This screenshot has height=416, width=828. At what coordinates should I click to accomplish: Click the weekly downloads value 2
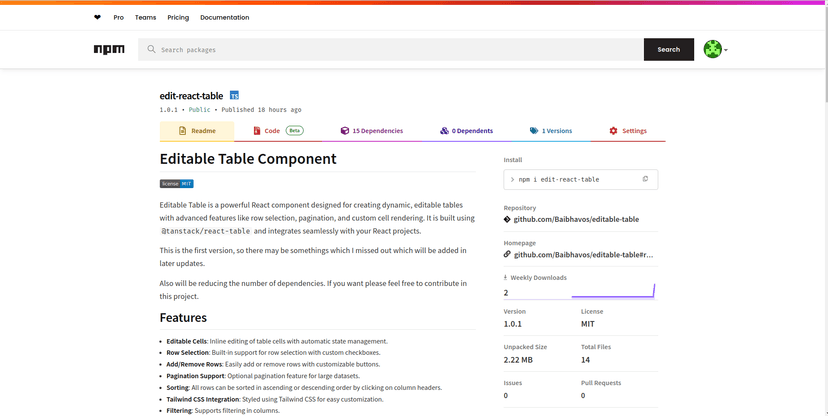(506, 292)
